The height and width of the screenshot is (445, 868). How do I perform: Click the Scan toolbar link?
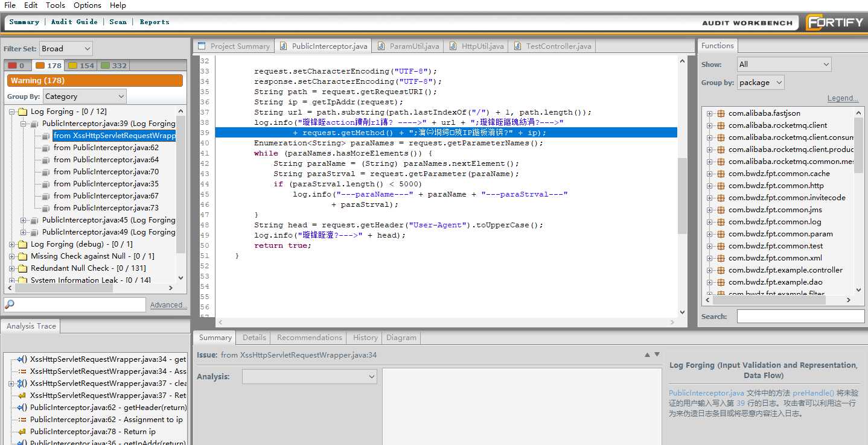coord(118,22)
